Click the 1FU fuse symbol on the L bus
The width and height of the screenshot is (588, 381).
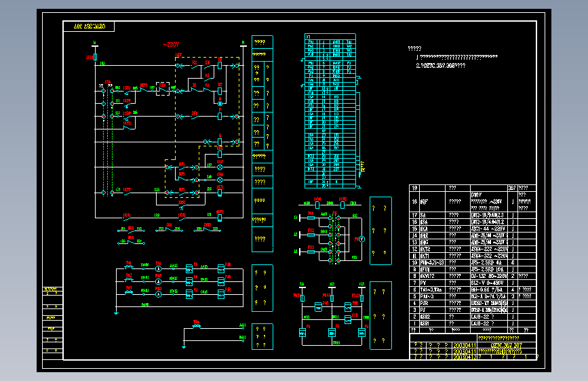pos(95,57)
